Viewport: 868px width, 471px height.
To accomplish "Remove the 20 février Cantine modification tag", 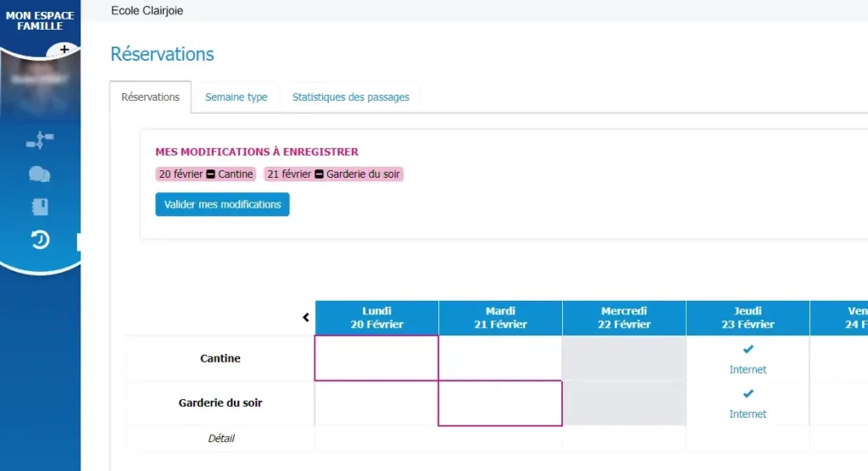I will point(210,175).
